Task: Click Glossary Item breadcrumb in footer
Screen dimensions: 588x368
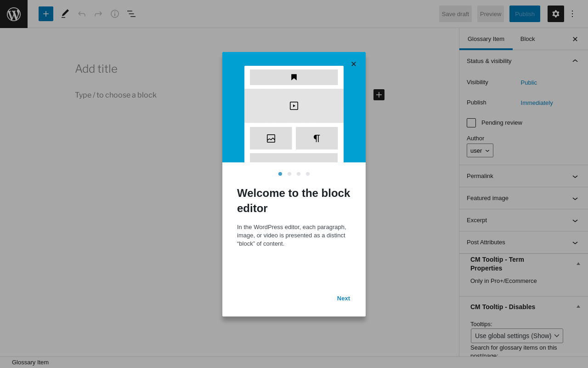Action: pos(30,362)
